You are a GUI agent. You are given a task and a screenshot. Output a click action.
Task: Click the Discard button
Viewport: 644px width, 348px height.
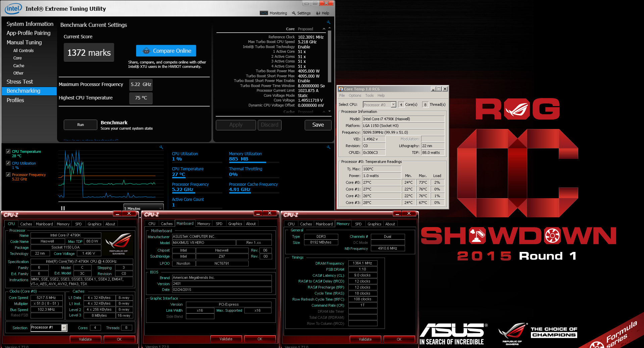pos(269,125)
